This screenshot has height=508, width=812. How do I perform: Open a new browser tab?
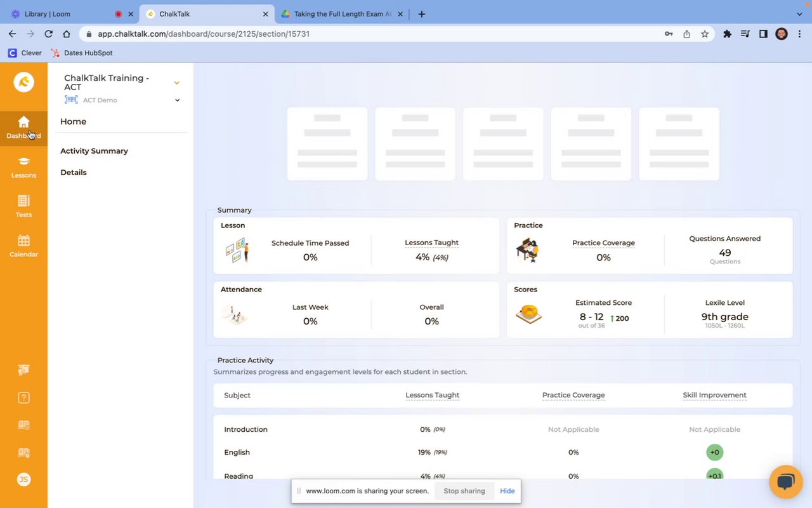pos(422,14)
